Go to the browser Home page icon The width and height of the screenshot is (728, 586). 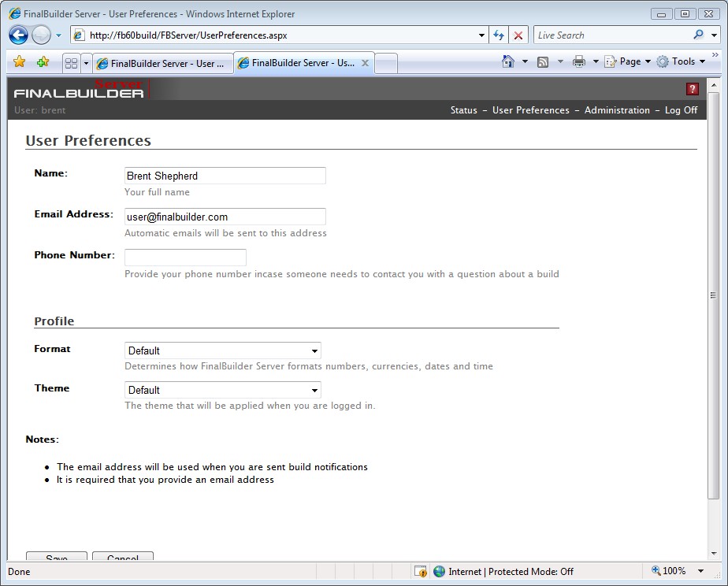(x=508, y=61)
